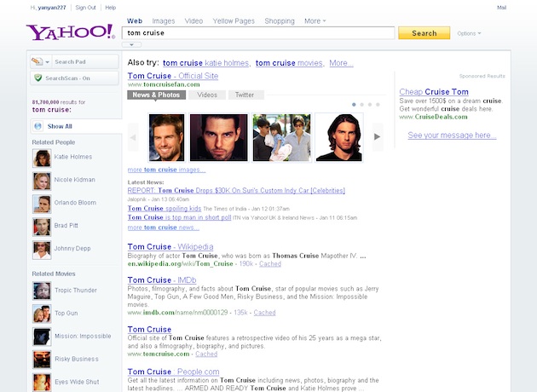Try tom cruise katie holmes suggestion
The height and width of the screenshot is (392, 537).
click(x=205, y=63)
